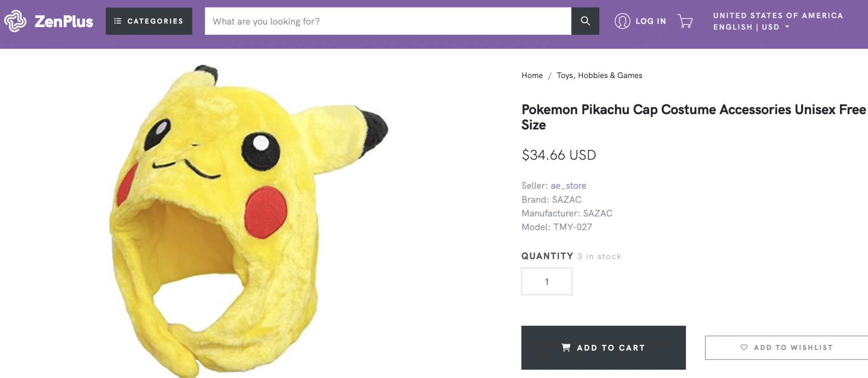Open the CATEGORIES menu
868x378 pixels.
(149, 21)
